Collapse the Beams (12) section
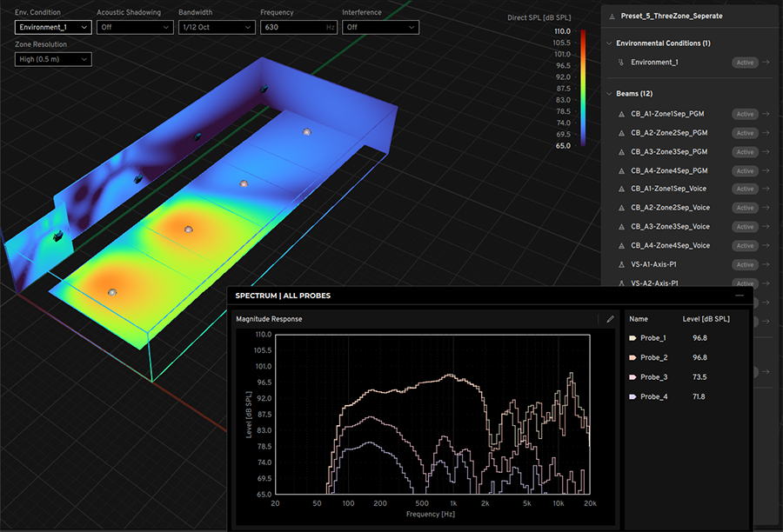Screen dimensions: 783x532 point(608,94)
